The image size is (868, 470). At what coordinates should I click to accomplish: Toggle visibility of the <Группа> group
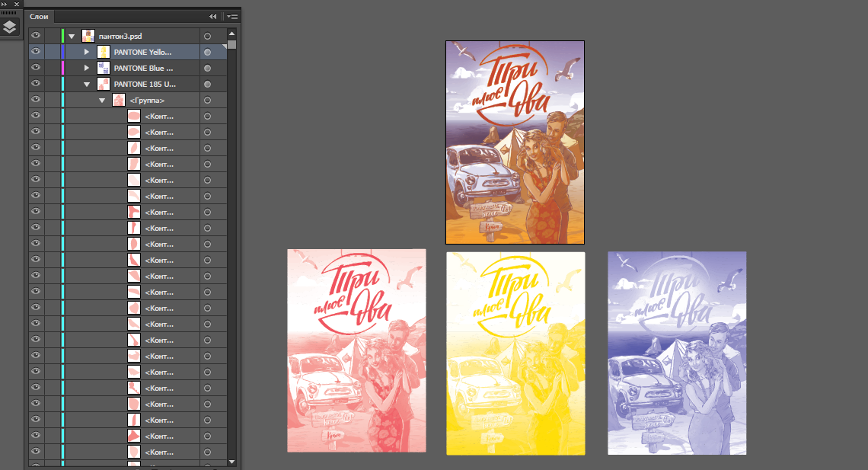tap(36, 100)
